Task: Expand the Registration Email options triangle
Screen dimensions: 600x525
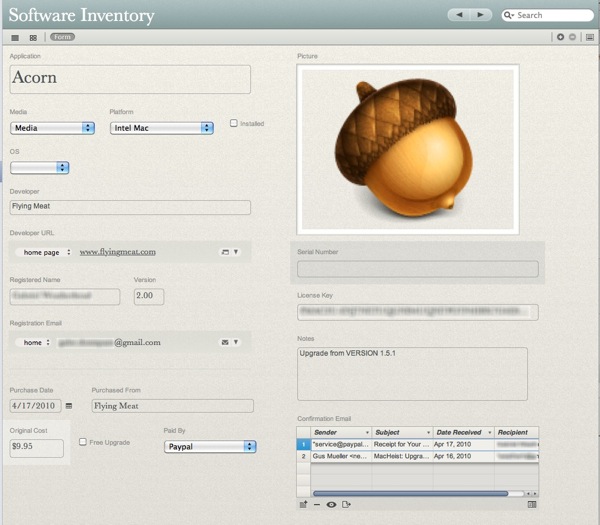Action: click(x=236, y=342)
